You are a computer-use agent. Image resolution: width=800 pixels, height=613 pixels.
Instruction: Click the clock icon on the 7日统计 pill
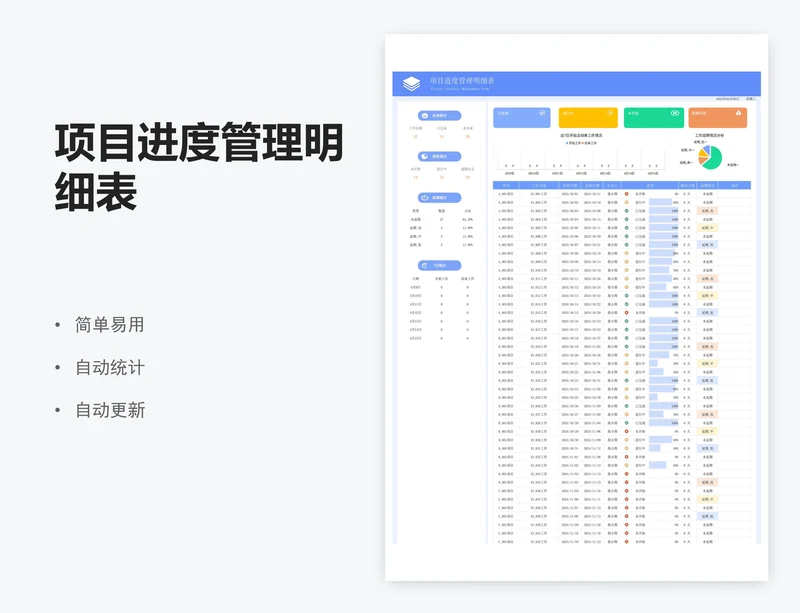click(x=424, y=265)
